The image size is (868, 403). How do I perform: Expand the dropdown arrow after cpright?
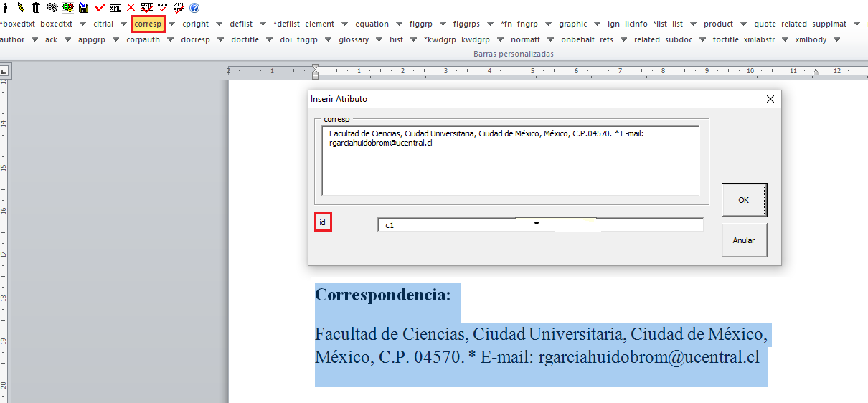click(220, 24)
